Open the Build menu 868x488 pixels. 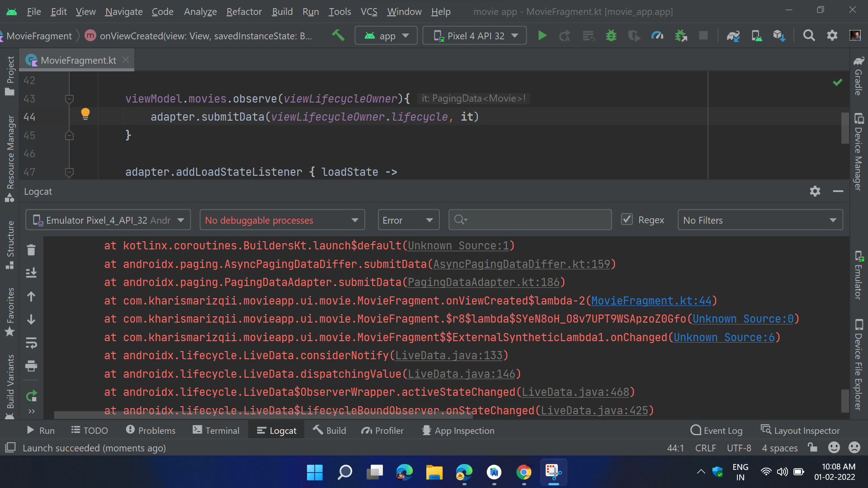pyautogui.click(x=282, y=12)
